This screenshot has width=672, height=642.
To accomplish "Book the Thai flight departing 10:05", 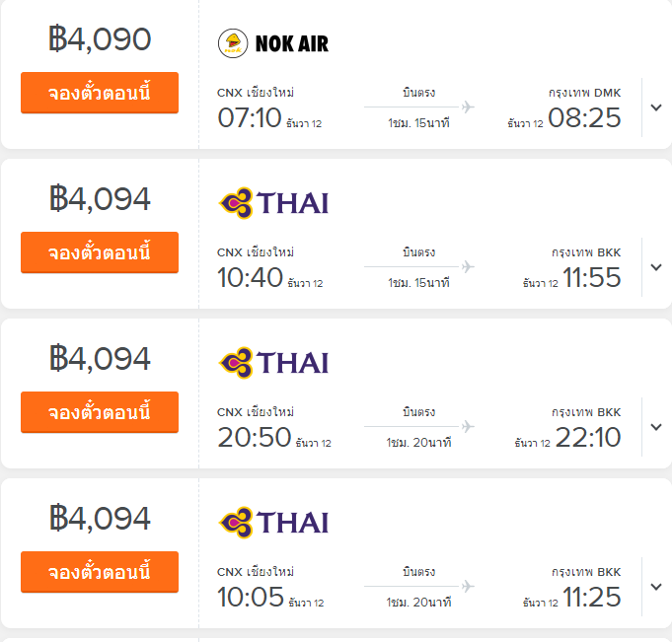I will [100, 573].
